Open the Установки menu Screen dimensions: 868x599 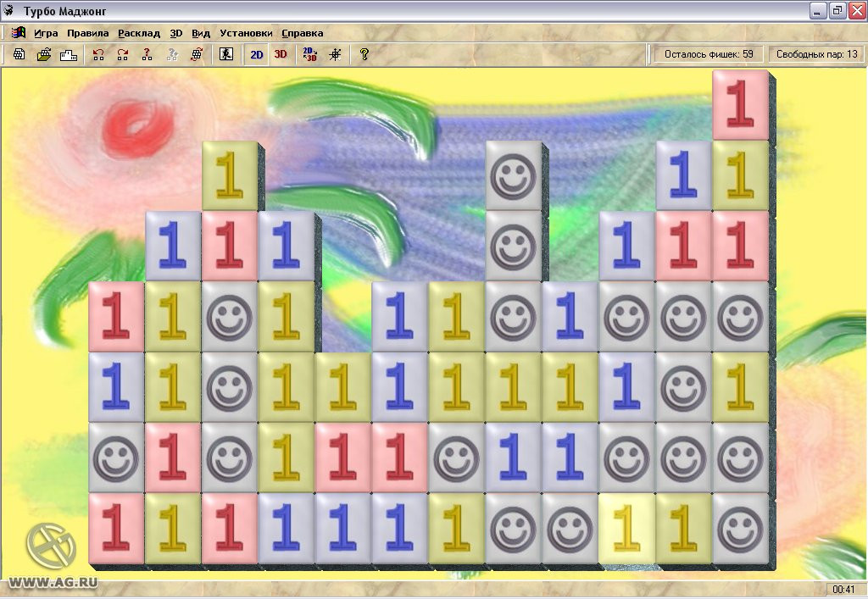click(x=246, y=33)
